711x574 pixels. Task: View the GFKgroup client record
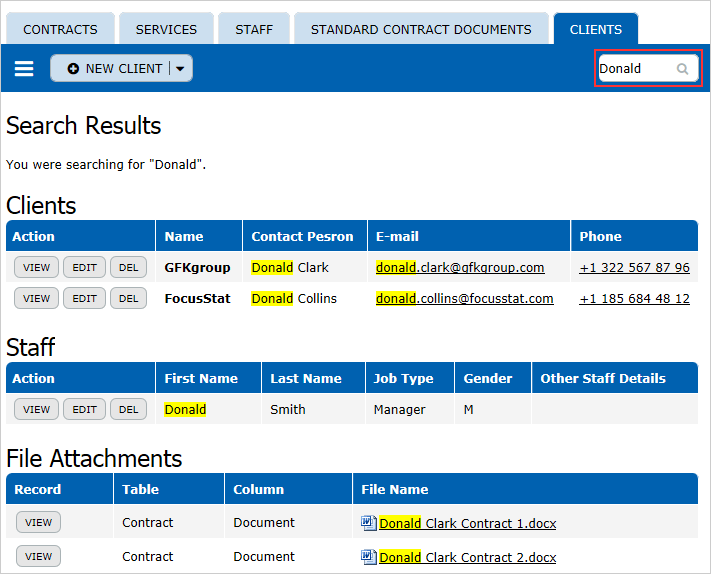pos(36,268)
